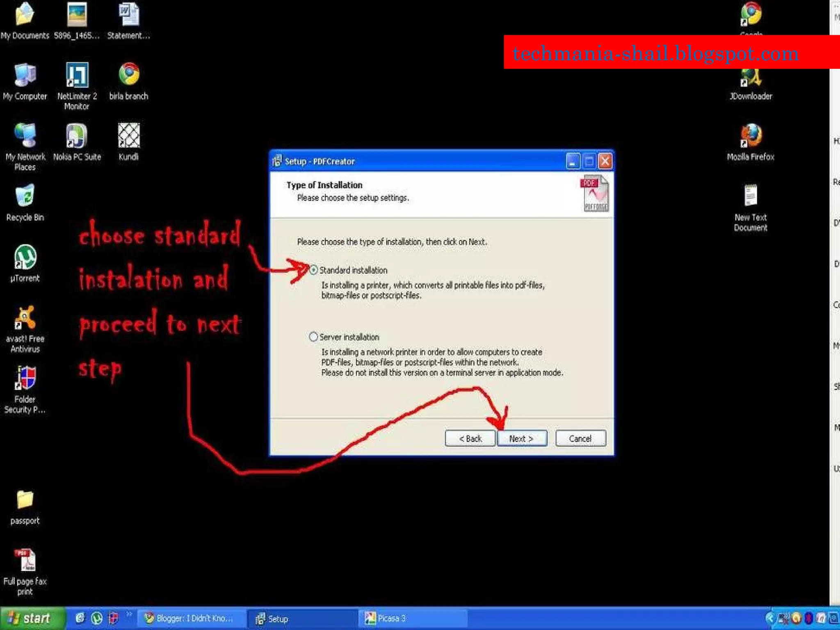The image size is (840, 630).
Task: Click the Windows start button
Action: tap(32, 618)
